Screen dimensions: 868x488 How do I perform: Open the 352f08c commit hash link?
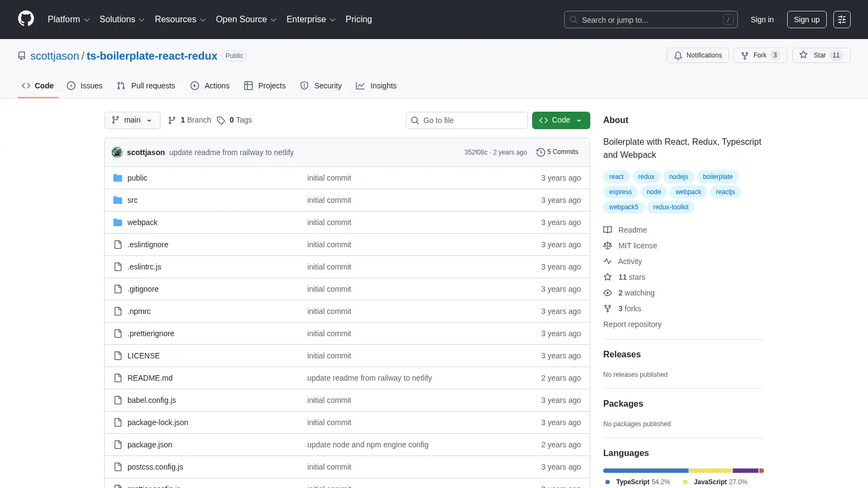tap(476, 152)
